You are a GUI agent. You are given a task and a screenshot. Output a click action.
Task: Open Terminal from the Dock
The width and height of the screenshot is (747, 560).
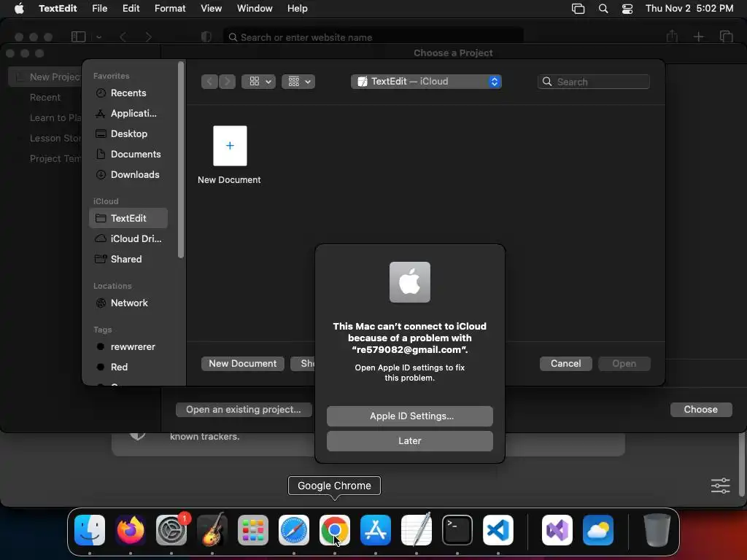pos(457,530)
